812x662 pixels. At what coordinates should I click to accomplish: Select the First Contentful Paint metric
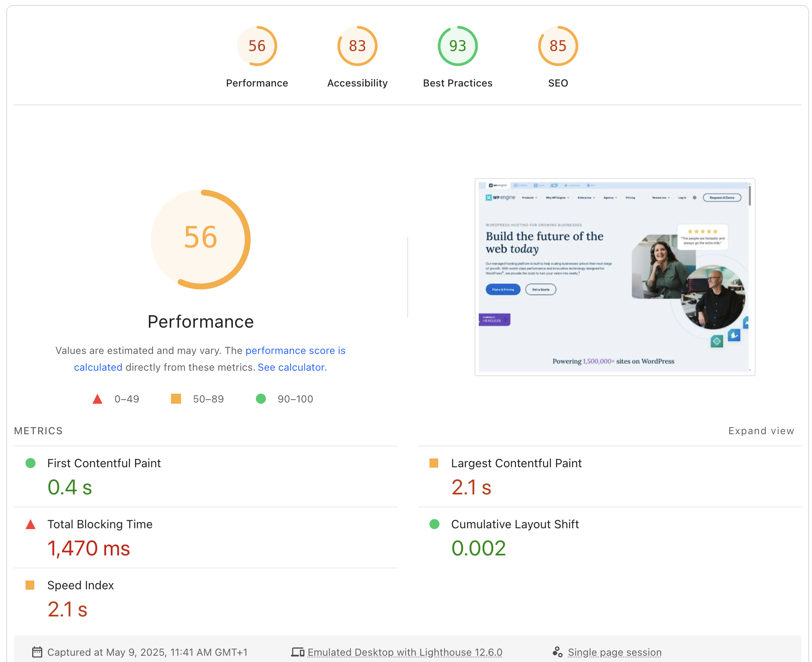pos(206,476)
